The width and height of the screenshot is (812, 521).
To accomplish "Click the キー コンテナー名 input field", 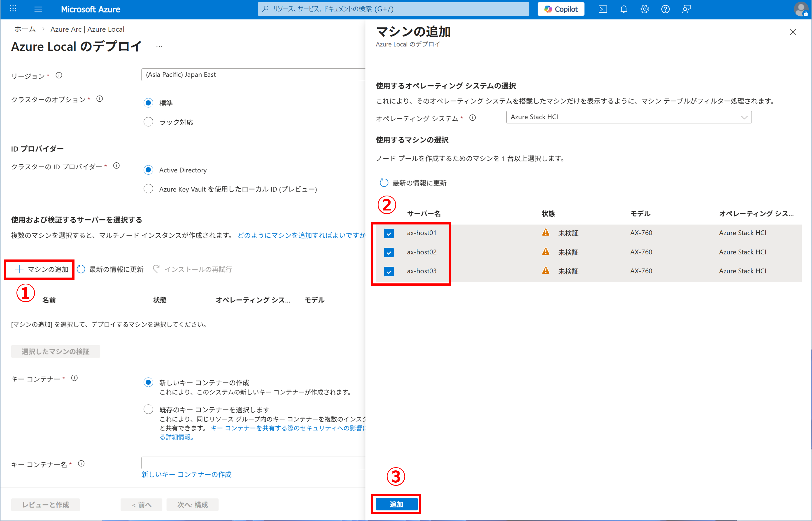I will click(x=254, y=463).
